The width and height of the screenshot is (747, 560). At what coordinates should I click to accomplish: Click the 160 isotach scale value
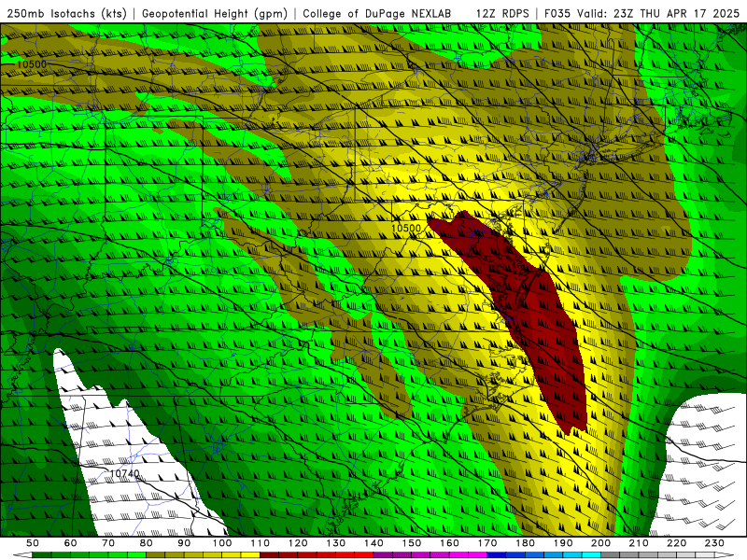[449, 543]
